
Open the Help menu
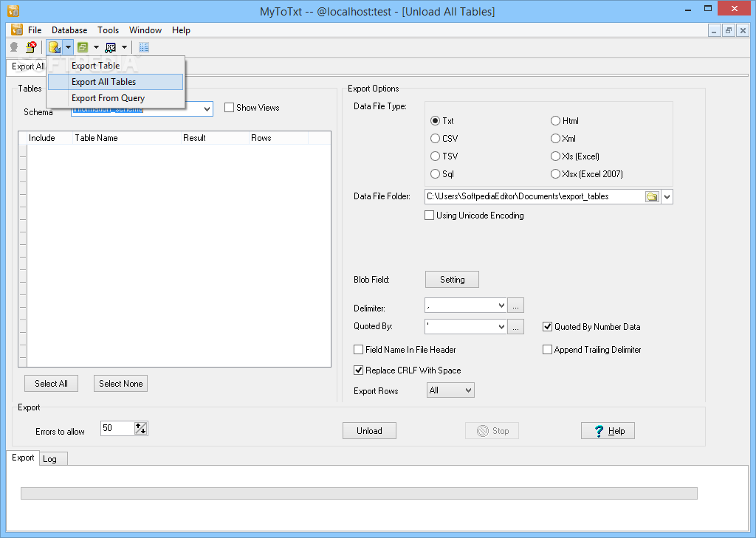(x=182, y=30)
